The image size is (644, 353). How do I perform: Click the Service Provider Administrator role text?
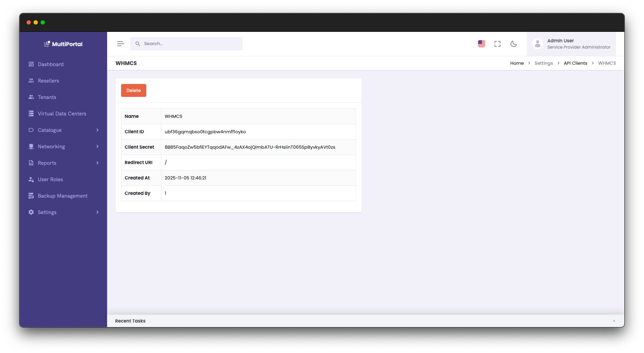(x=579, y=47)
